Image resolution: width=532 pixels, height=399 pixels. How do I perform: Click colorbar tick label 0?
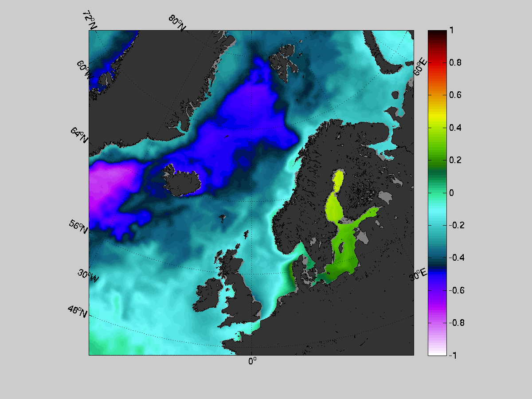(451, 192)
